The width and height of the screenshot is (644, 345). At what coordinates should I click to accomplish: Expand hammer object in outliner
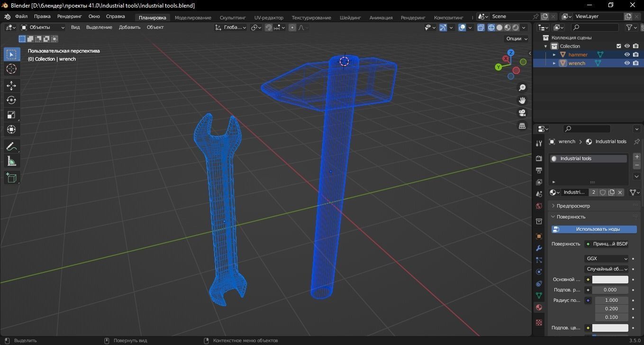click(554, 54)
